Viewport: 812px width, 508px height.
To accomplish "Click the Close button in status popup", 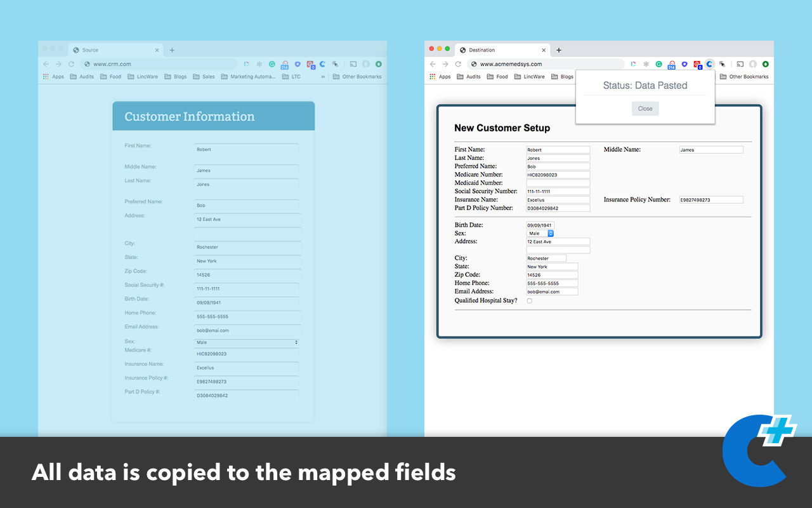I will pos(645,109).
